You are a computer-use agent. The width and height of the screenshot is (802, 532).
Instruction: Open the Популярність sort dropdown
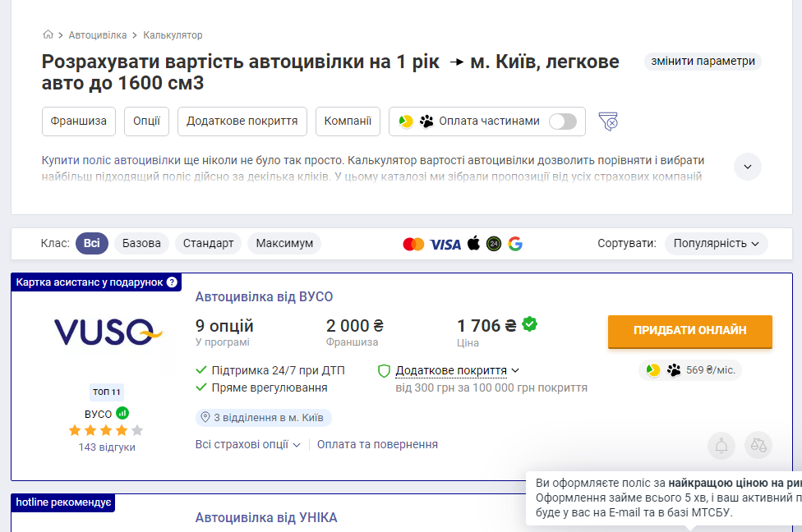tap(716, 243)
